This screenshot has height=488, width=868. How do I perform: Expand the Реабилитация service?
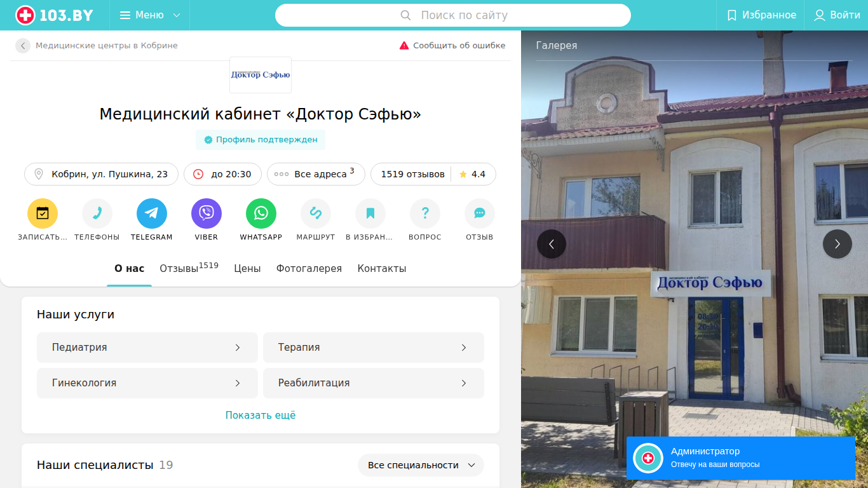374,383
